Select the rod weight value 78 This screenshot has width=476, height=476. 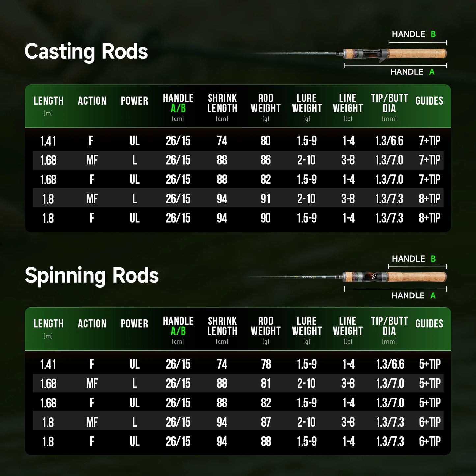pos(266,364)
